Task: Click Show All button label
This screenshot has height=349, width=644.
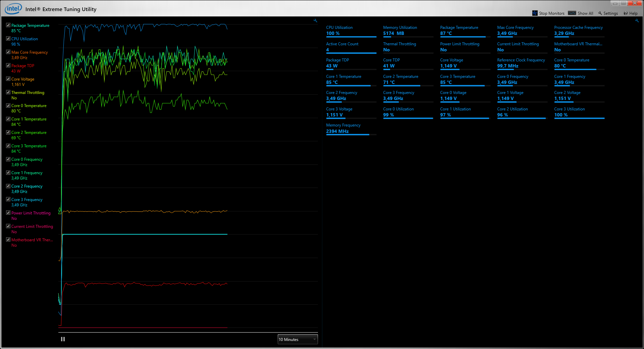Action: click(x=585, y=13)
